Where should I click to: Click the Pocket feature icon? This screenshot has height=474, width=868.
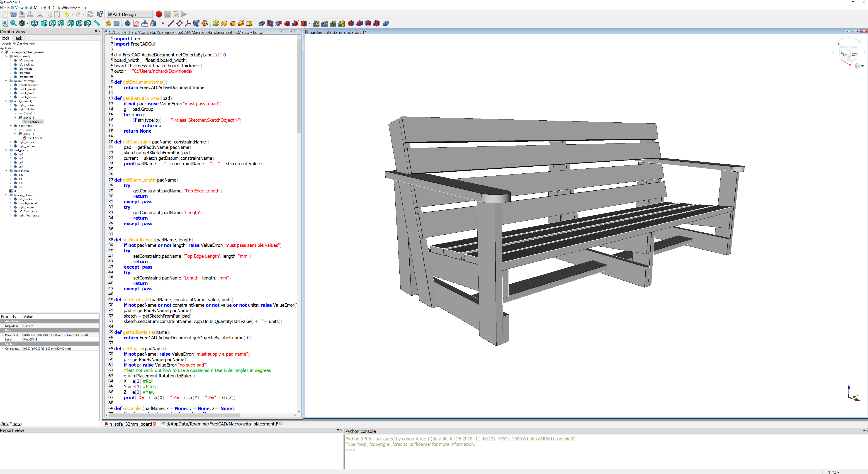262,23
